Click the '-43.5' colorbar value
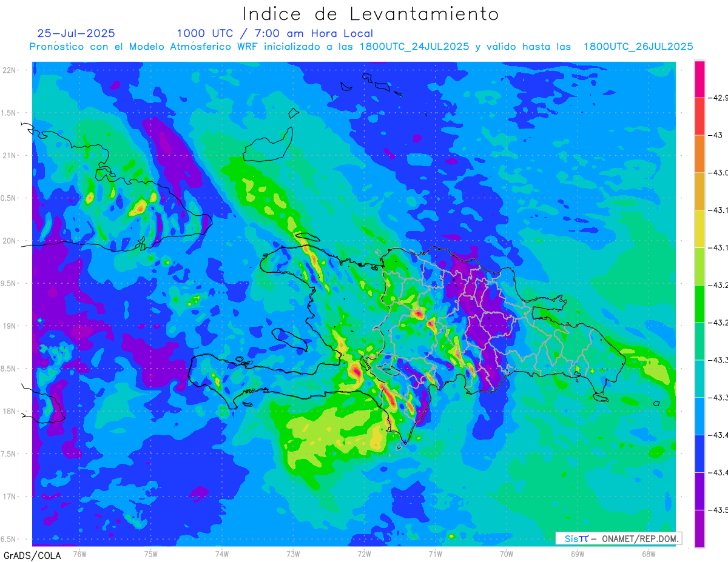The width and height of the screenshot is (728, 562). pyautogui.click(x=718, y=510)
